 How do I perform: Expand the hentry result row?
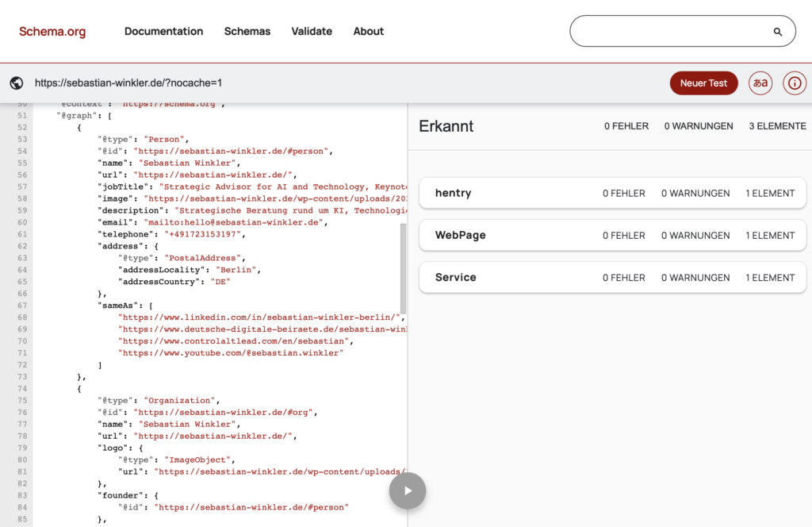611,193
